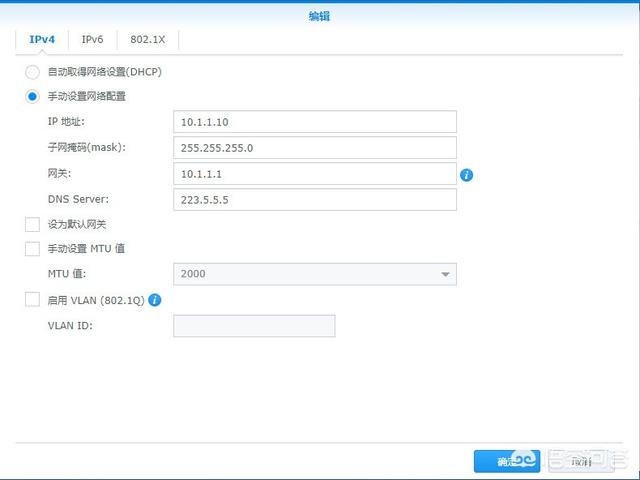This screenshot has width=640, height=480.
Task: Click the info icon next to 启用 VLAN (802.1Q)
Action: (155, 299)
